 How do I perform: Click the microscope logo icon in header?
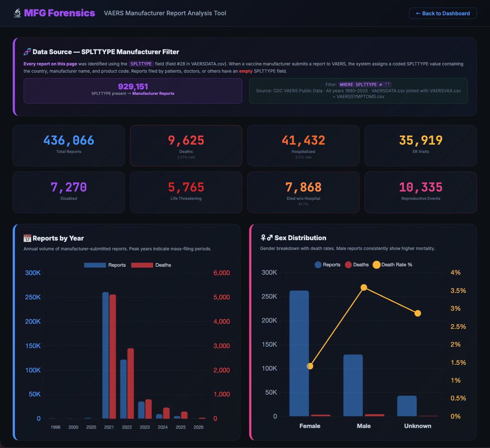pyautogui.click(x=17, y=13)
